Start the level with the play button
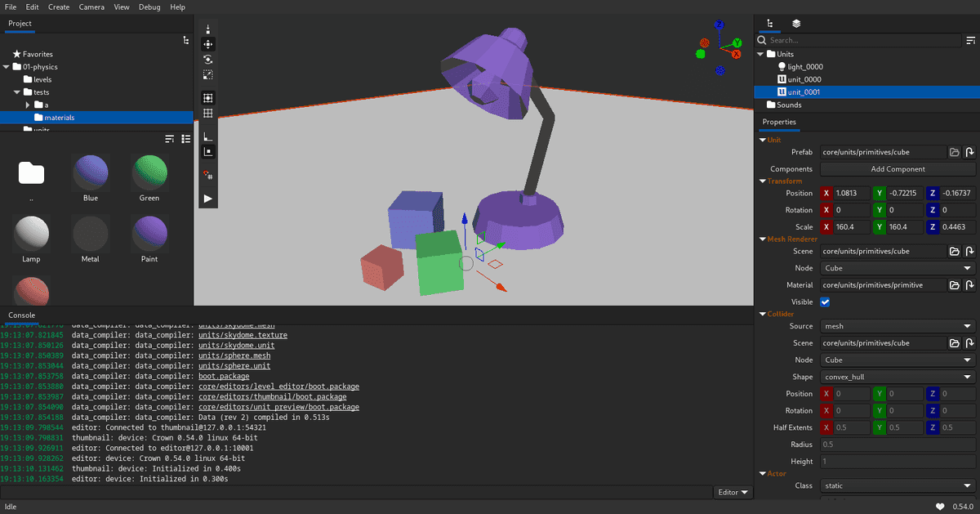980x514 pixels. point(208,199)
